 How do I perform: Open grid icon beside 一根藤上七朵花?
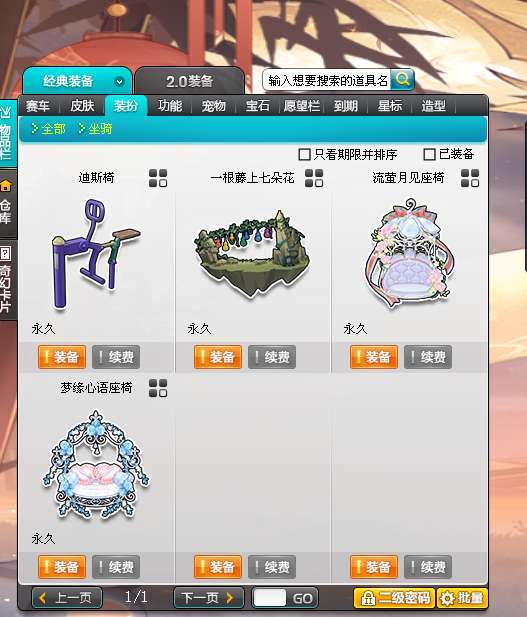pos(314,178)
